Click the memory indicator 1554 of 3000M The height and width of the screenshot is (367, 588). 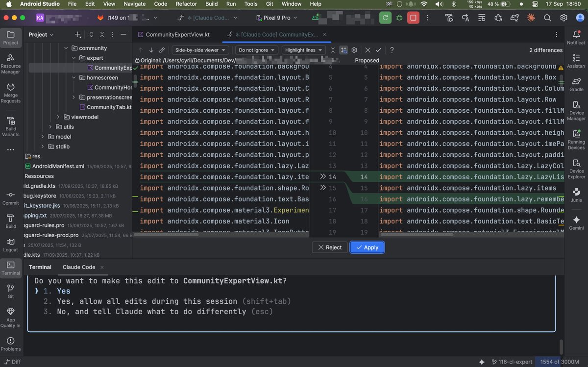559,362
